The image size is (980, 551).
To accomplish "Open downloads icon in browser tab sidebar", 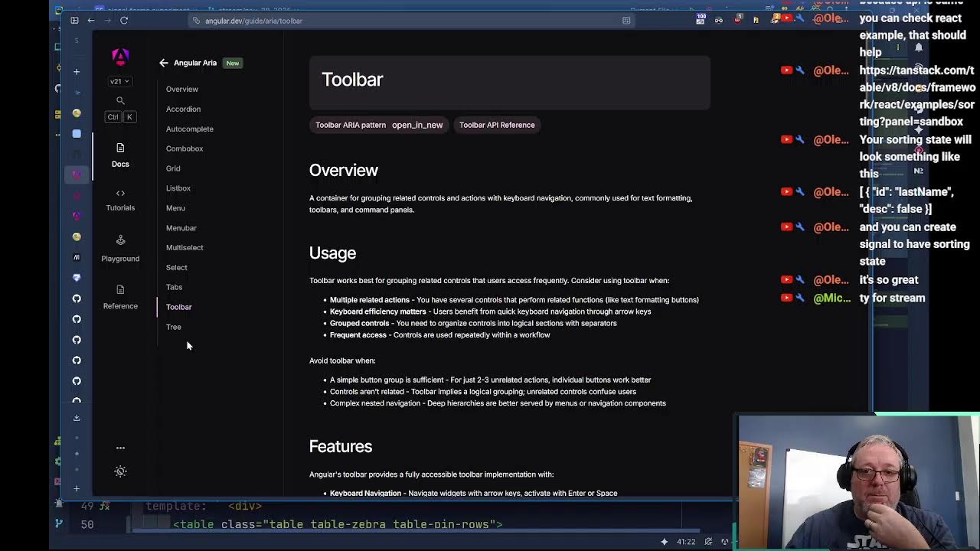I will [x=77, y=418].
